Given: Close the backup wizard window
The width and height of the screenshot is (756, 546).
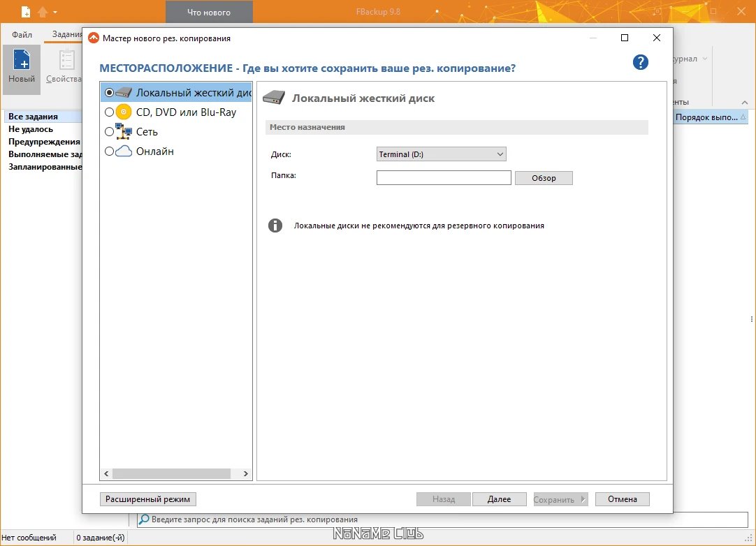Looking at the screenshot, I should pyautogui.click(x=657, y=38).
